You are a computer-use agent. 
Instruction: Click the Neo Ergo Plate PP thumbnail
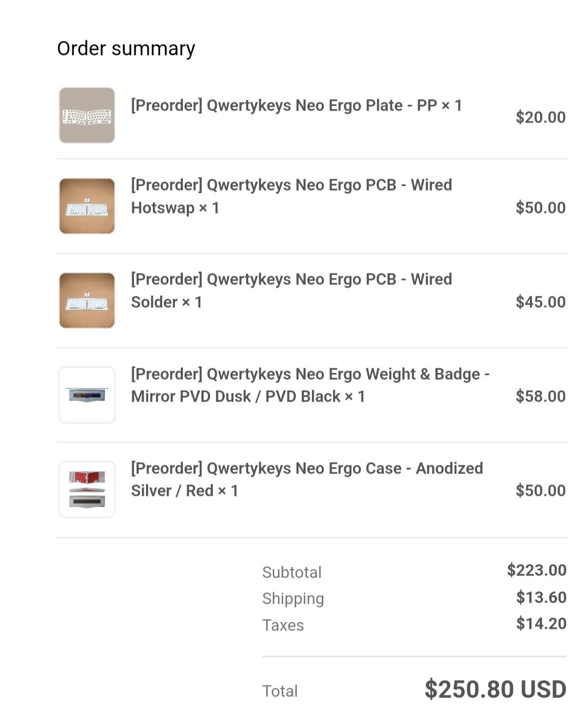tap(87, 116)
